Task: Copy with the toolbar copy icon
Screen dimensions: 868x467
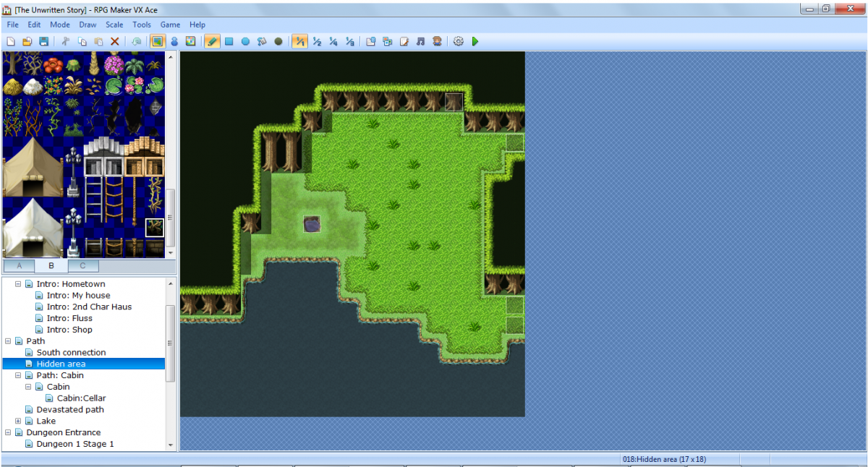Action: tap(82, 41)
